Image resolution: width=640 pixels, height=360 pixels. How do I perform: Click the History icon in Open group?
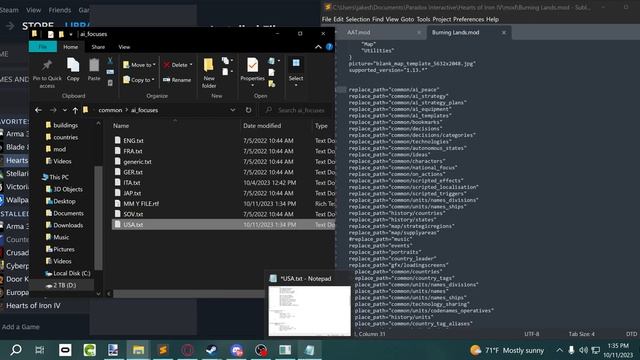271,84
